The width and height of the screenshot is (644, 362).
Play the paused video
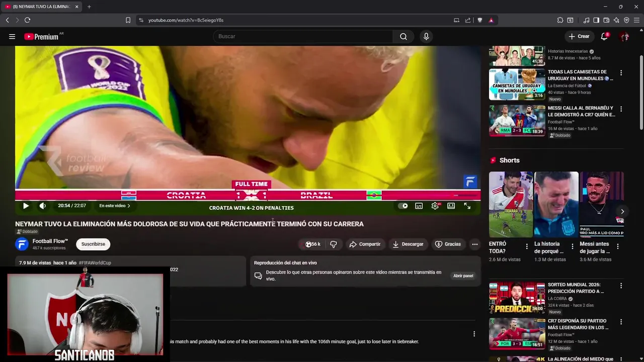click(26, 206)
